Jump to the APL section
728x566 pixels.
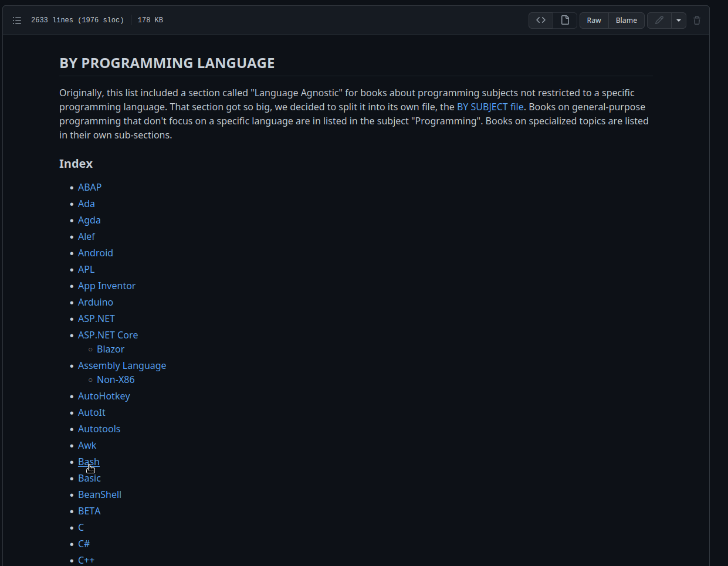[86, 269]
